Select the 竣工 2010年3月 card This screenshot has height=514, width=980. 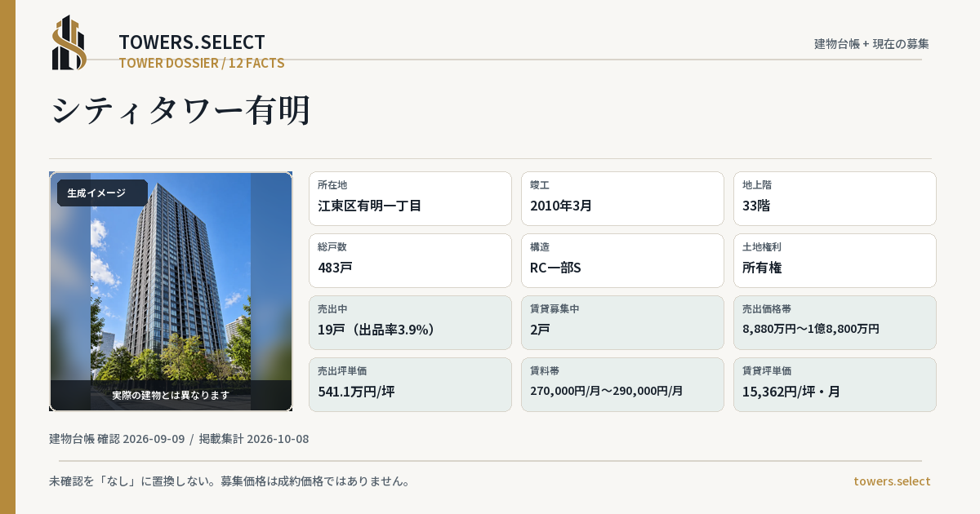[622, 198]
